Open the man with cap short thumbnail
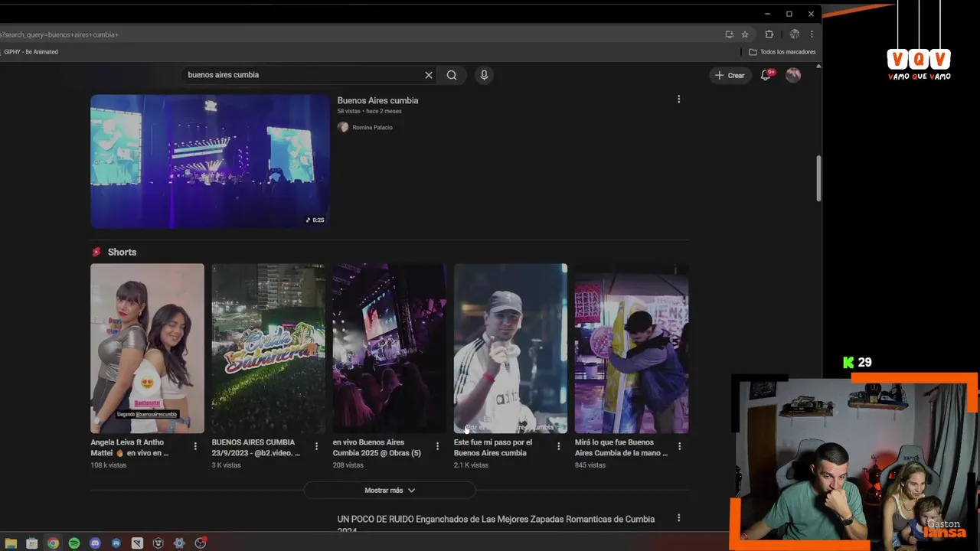The height and width of the screenshot is (551, 980). (511, 348)
